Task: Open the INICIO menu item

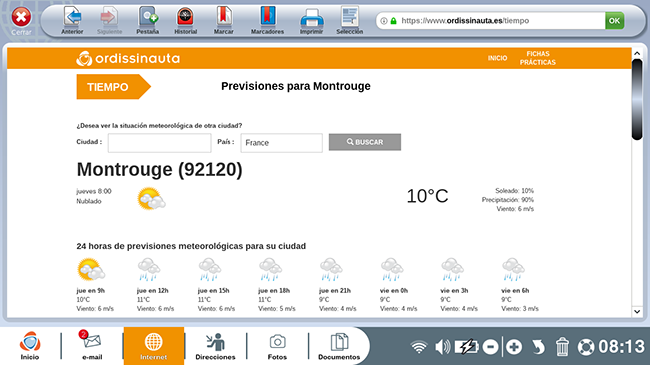Action: coord(497,58)
